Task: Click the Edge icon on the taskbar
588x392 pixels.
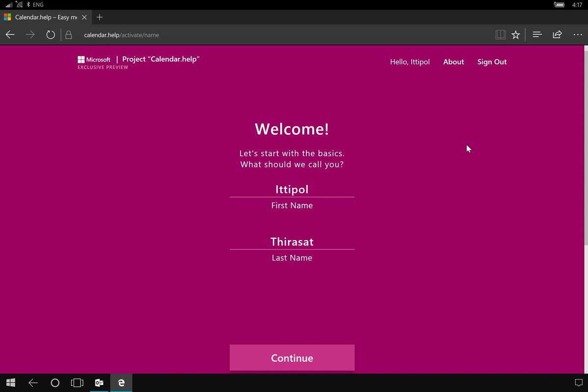Action: tap(121, 383)
